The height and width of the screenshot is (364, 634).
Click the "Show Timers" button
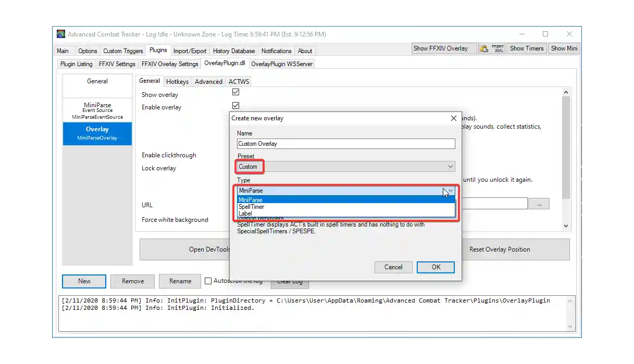pos(526,48)
